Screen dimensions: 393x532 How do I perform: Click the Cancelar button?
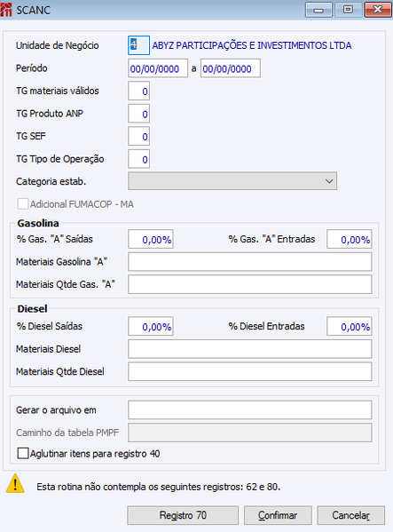point(351,515)
